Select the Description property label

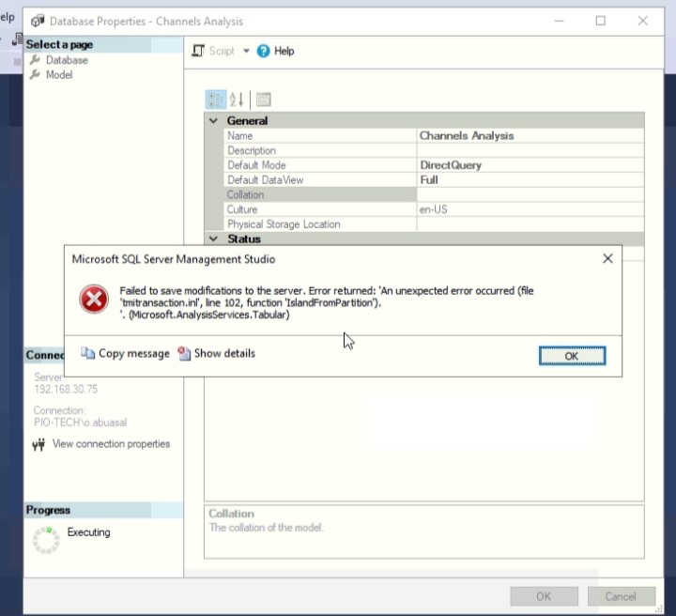pos(252,150)
